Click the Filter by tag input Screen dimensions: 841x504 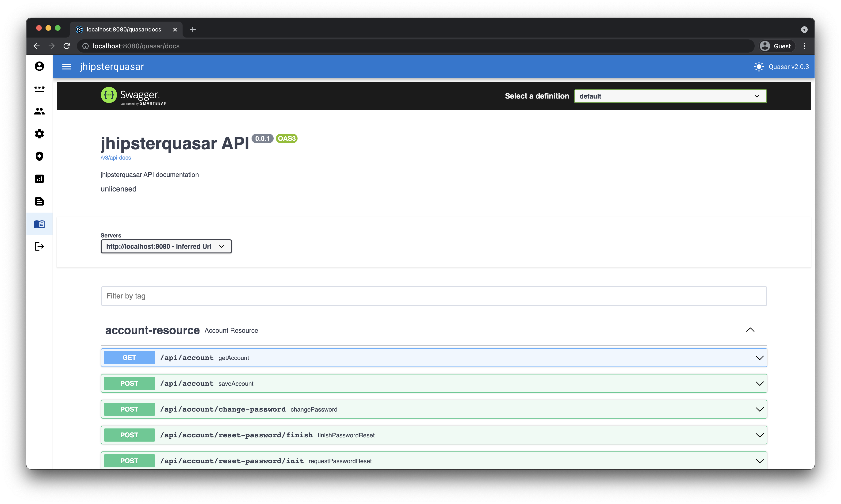click(433, 296)
